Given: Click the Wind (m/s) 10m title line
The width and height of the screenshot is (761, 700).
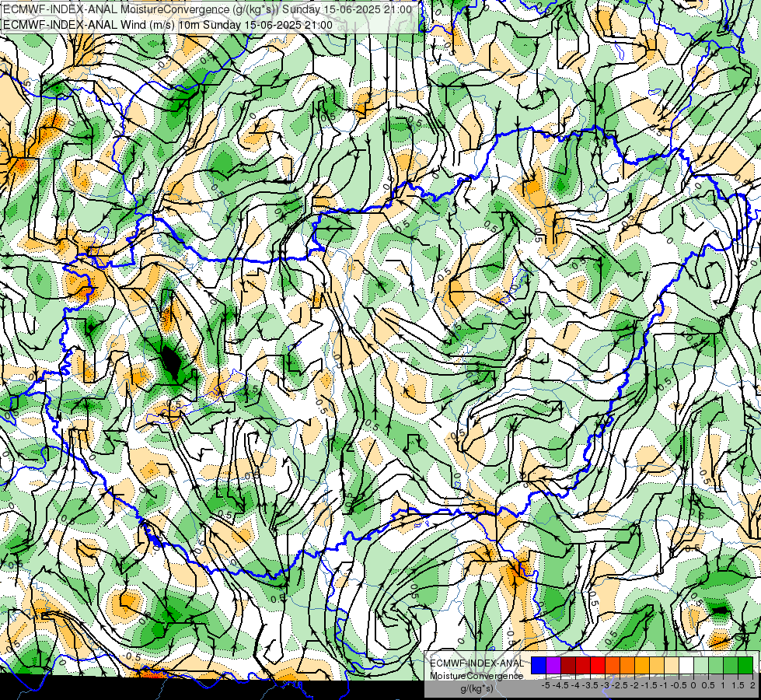Looking at the screenshot, I should 167,25.
